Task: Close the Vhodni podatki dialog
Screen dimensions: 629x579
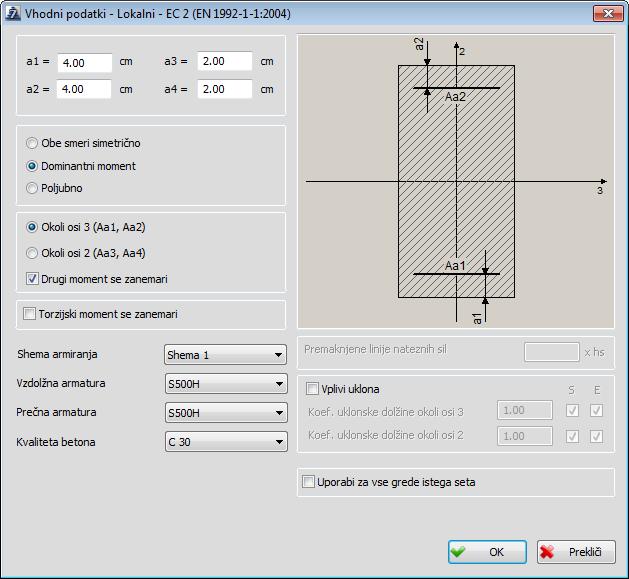Action: point(608,14)
